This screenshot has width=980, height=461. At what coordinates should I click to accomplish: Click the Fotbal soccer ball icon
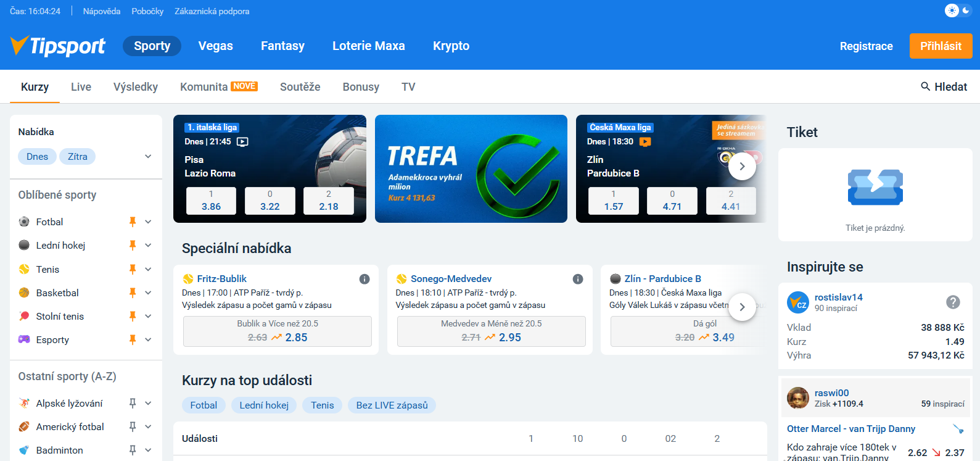tap(24, 222)
